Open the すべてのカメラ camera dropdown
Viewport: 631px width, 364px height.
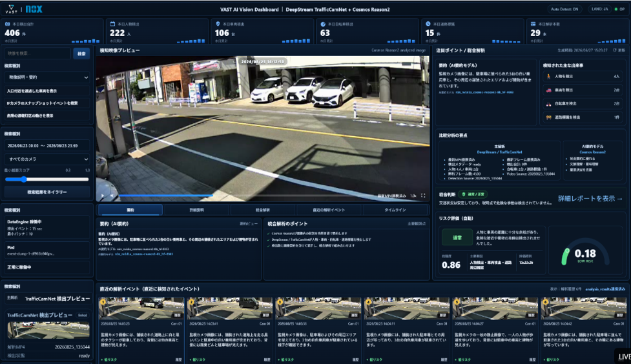coord(48,159)
